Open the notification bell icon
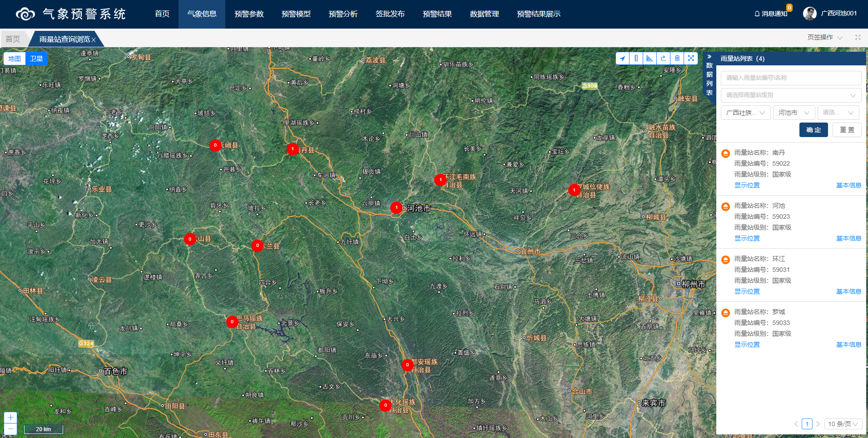This screenshot has width=868, height=438. pos(757,14)
